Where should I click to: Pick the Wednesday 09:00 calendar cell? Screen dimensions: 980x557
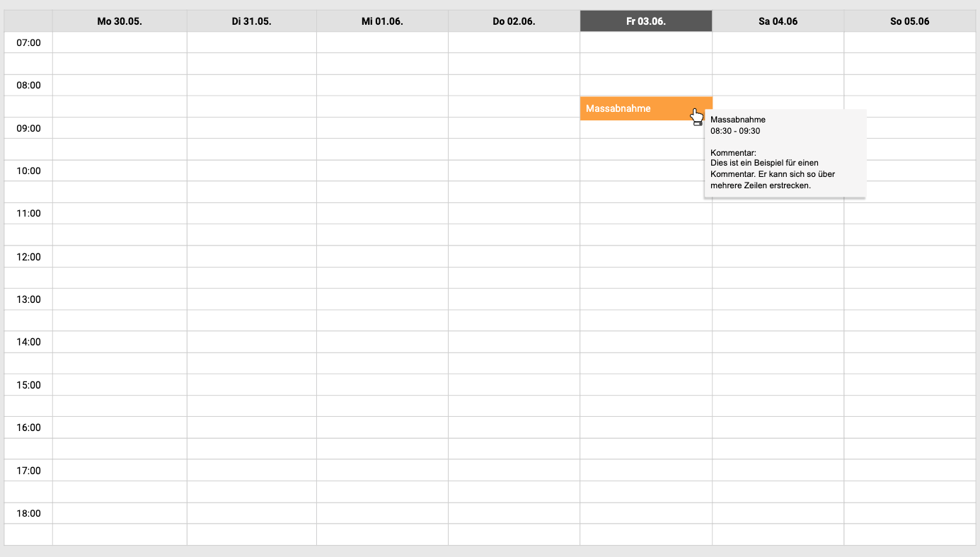coord(382,128)
